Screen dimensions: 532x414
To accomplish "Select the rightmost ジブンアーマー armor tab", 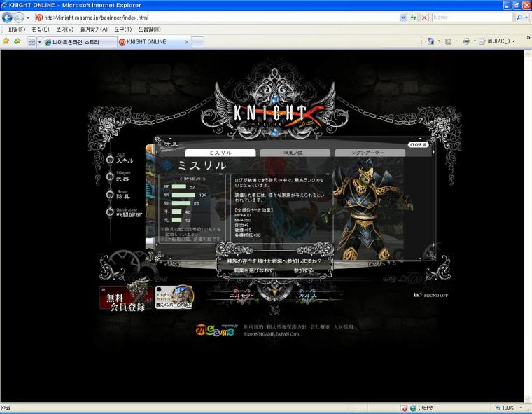I will pos(370,153).
